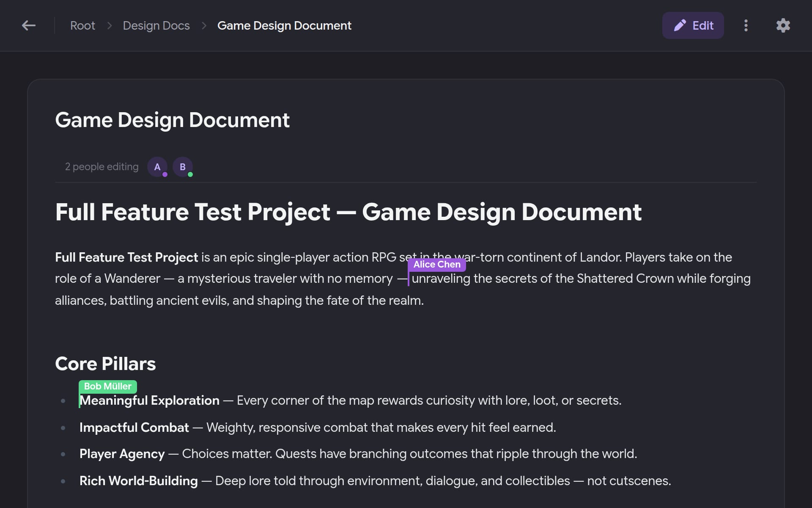Click the 'Rich World-Building' bullet text

coord(138,481)
